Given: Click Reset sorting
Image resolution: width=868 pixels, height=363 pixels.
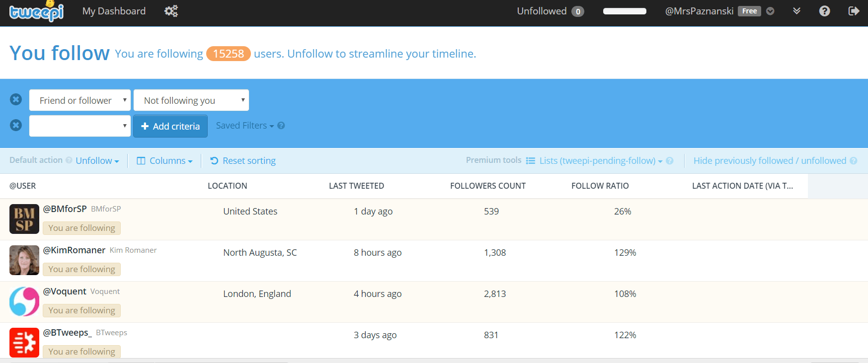Looking at the screenshot, I should click(243, 160).
